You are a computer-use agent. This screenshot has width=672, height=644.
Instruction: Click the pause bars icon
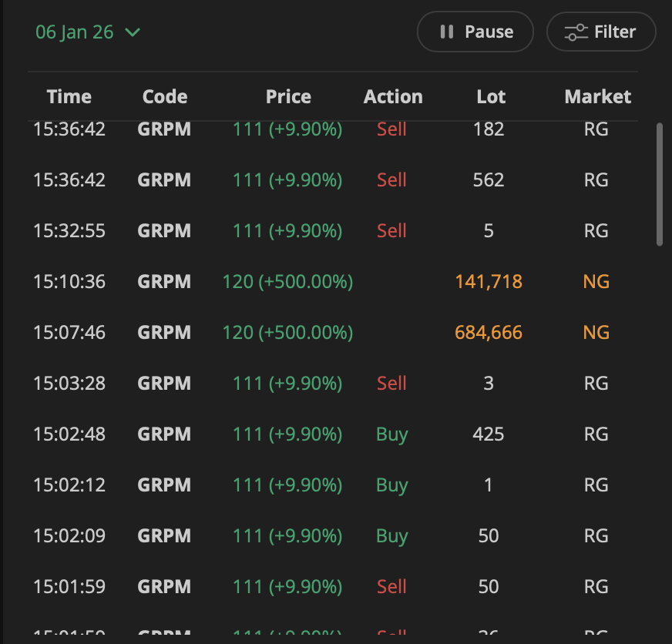(446, 32)
